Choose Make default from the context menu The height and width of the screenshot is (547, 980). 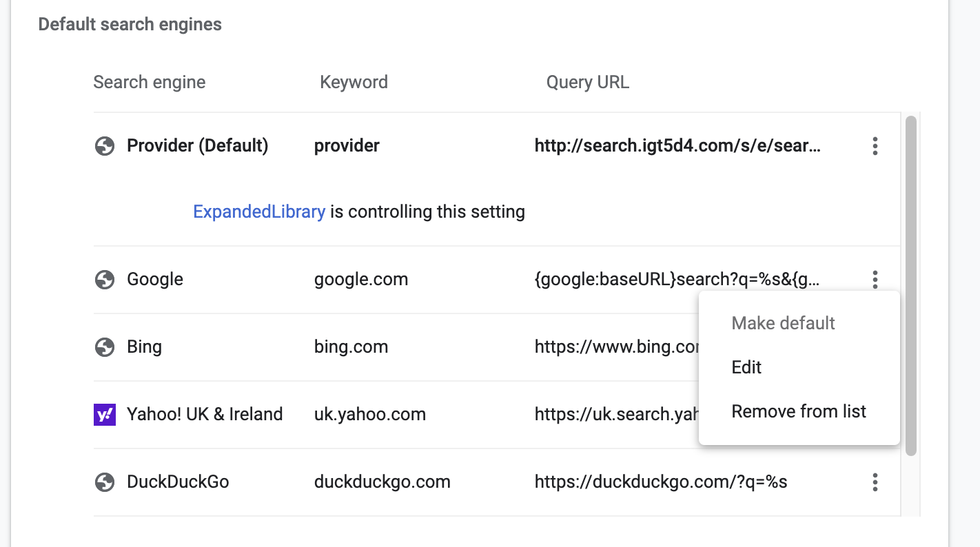click(x=783, y=323)
